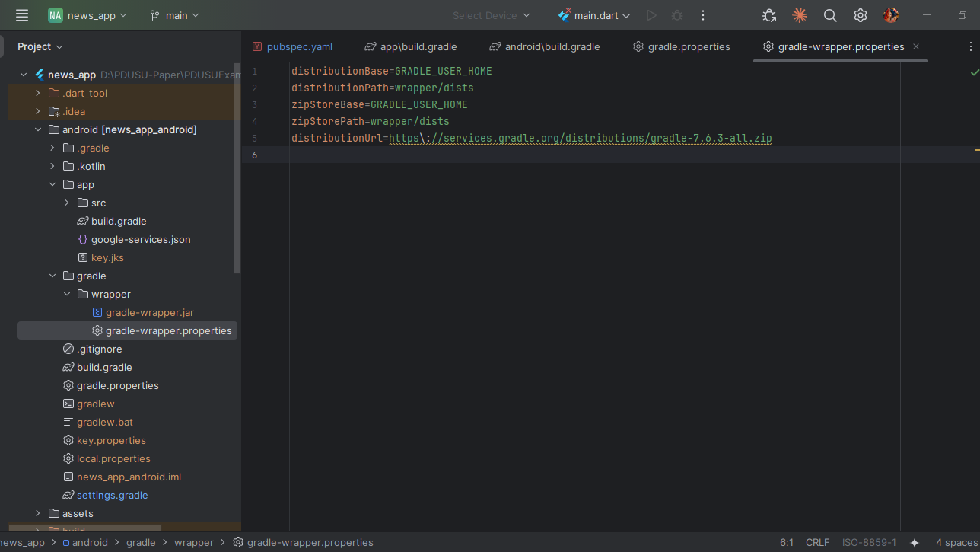Collapse the gradle folder
This screenshot has width=980, height=552.
(x=52, y=276)
